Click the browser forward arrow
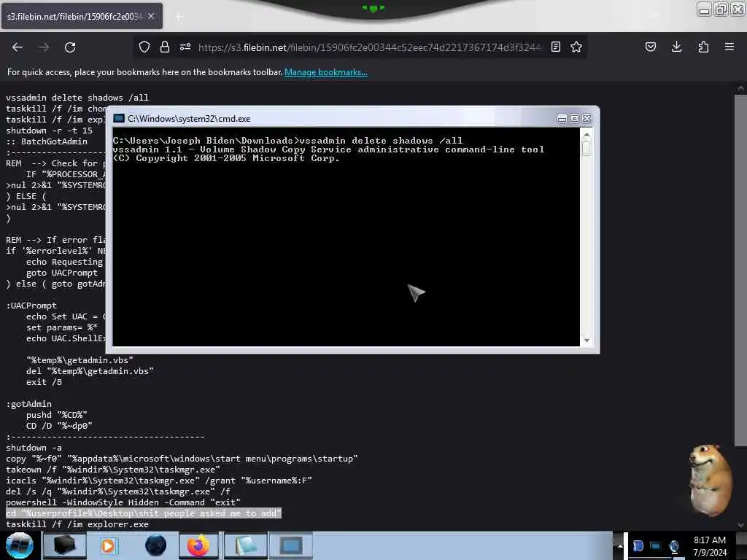Image resolution: width=747 pixels, height=560 pixels. click(44, 47)
